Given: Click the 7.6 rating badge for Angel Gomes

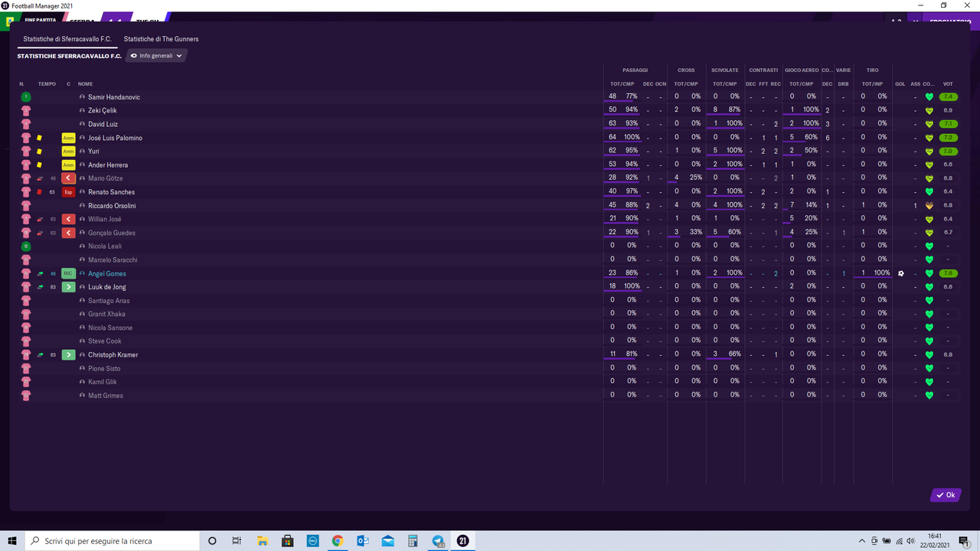Looking at the screenshot, I should tap(949, 273).
